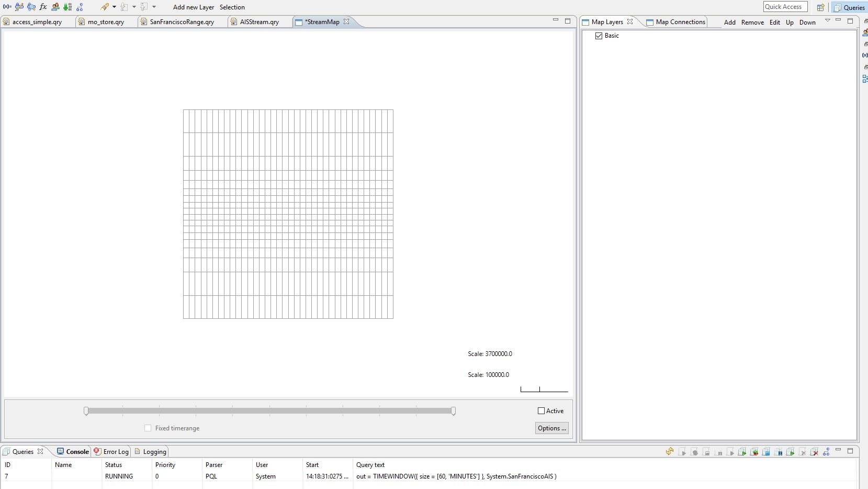The height and width of the screenshot is (489, 868).
Task: Open the Map Connections tab
Action: (680, 22)
